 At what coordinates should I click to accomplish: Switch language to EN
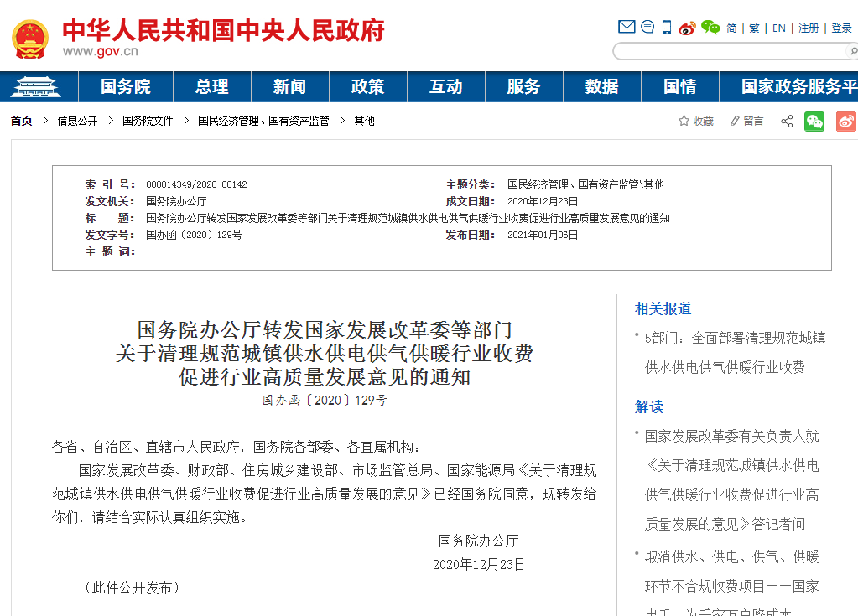tap(779, 28)
